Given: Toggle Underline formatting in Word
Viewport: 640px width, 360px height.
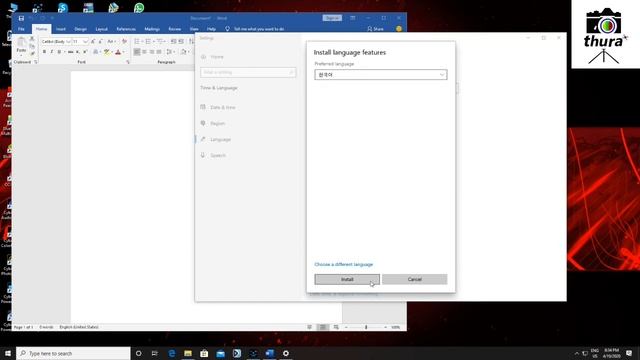Looking at the screenshot, I should 59,52.
